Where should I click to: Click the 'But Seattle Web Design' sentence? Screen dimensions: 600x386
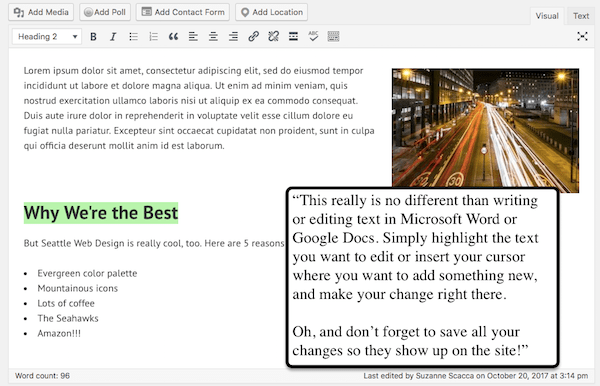(154, 243)
